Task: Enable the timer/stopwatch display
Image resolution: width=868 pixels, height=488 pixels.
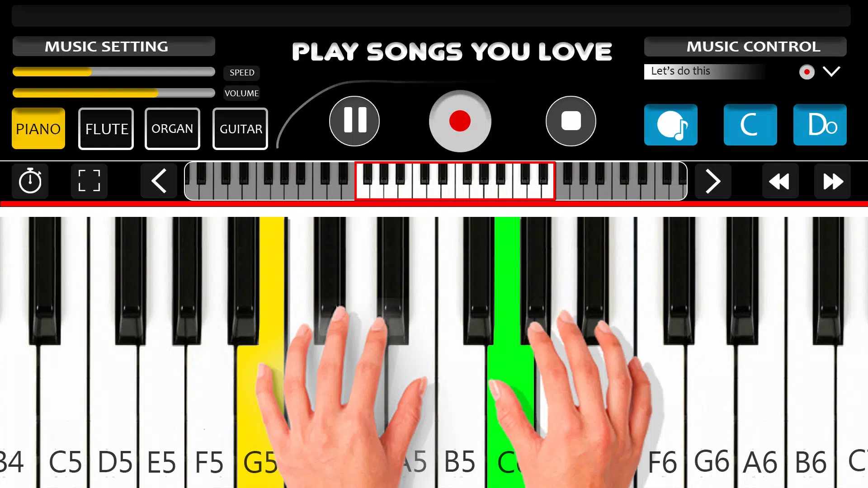Action: [x=30, y=181]
